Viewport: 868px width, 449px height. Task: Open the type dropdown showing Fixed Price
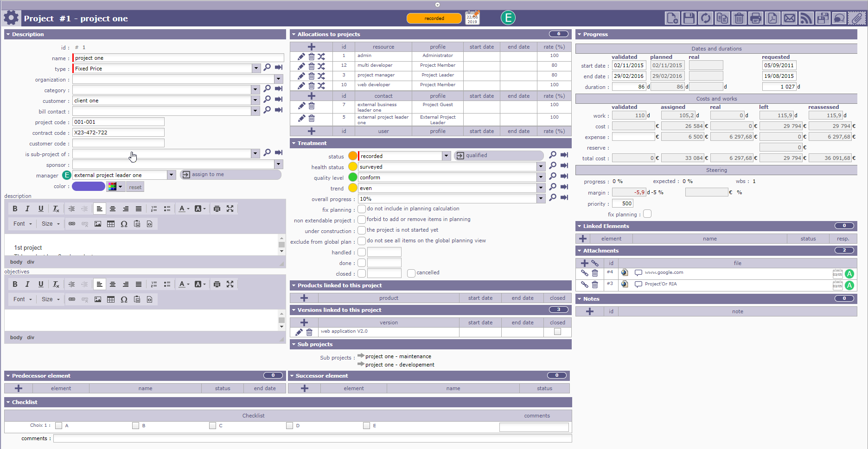255,69
